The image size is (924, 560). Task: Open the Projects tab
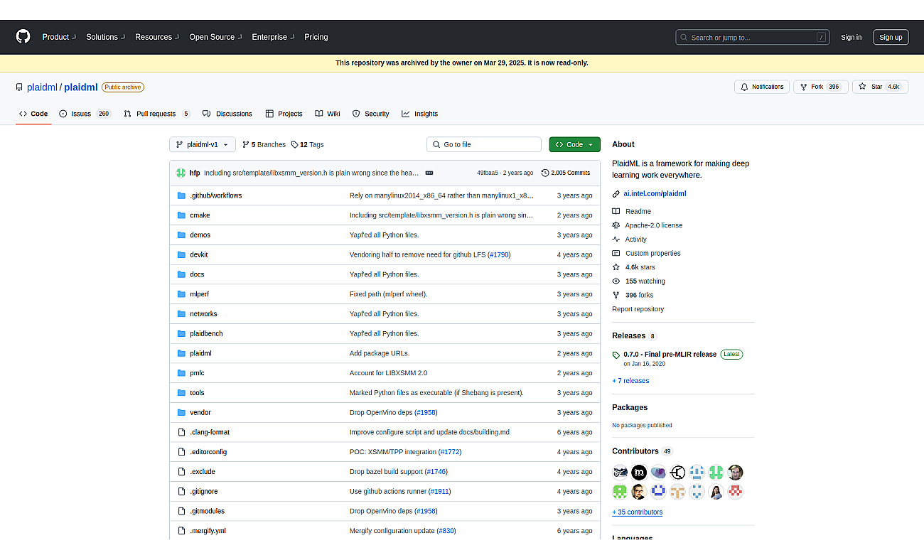tap(284, 114)
